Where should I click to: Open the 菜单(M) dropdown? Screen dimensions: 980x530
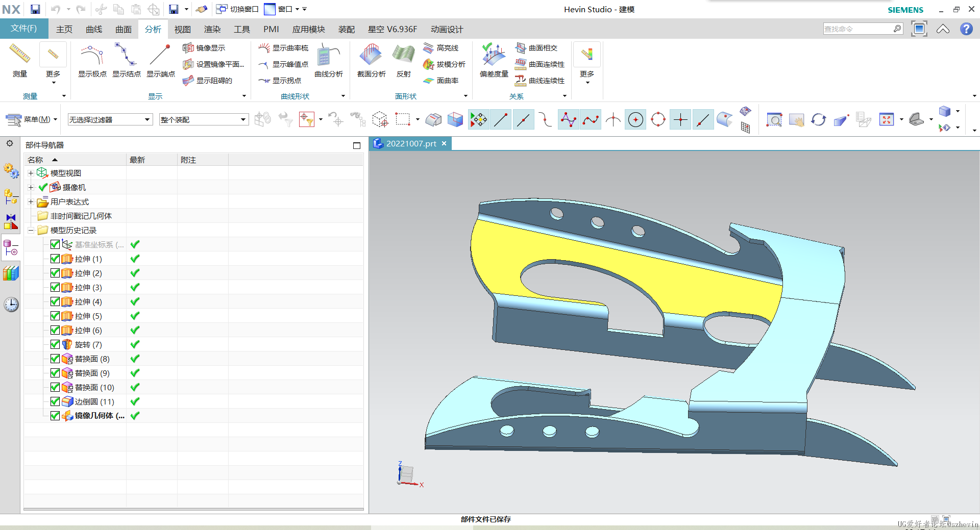tap(32, 120)
